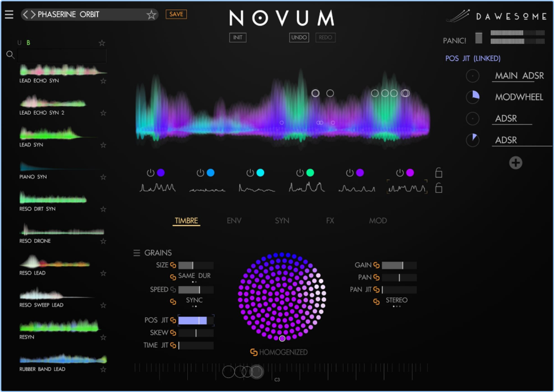Image resolution: width=554 pixels, height=392 pixels.
Task: Cycle the SAME DUR mode selector
Action: pyautogui.click(x=194, y=276)
